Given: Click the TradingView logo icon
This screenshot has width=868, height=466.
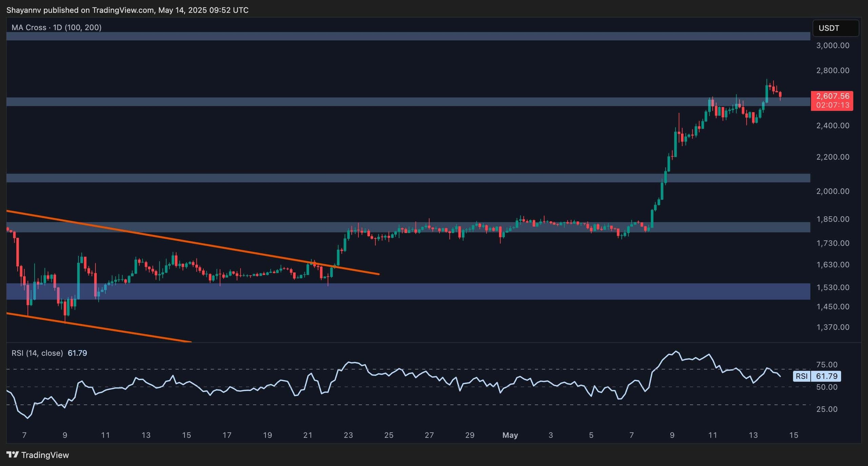Looking at the screenshot, I should (x=13, y=454).
